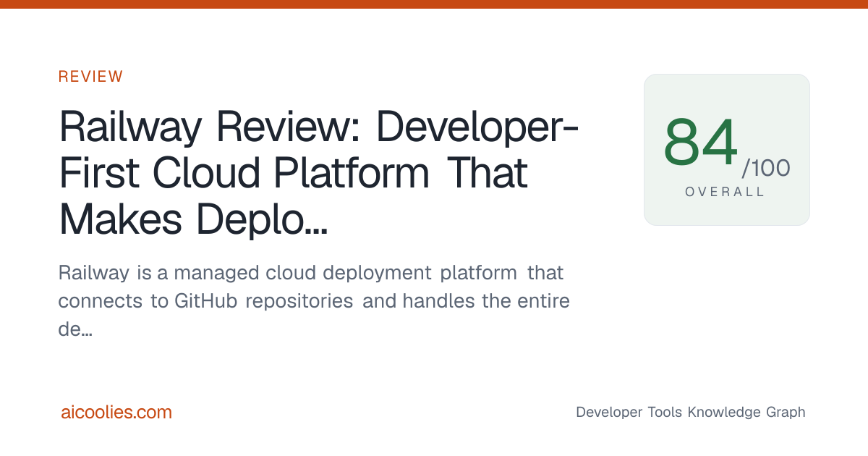Select the Railway Review headline text

click(x=318, y=174)
